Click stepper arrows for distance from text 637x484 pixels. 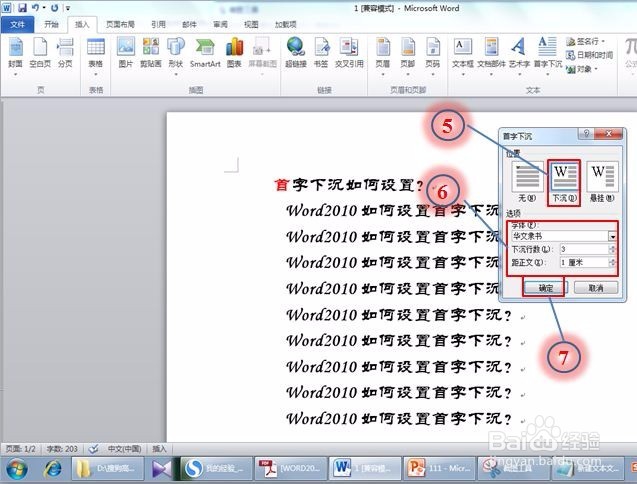click(612, 263)
